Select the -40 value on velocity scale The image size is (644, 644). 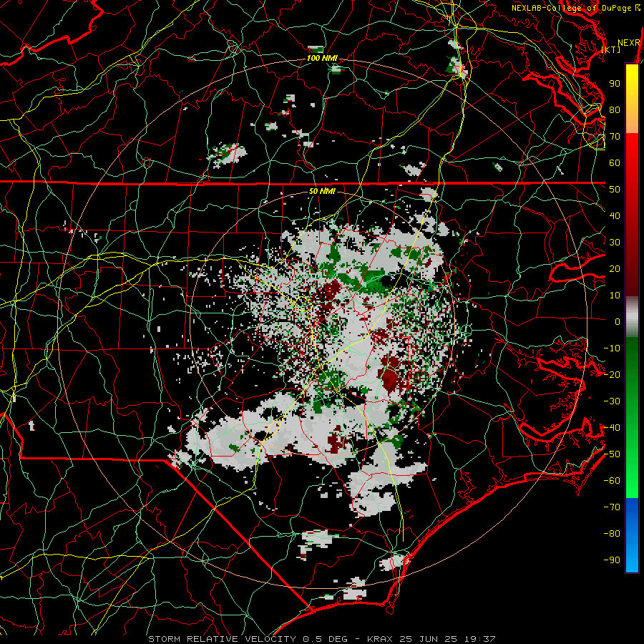pos(612,428)
